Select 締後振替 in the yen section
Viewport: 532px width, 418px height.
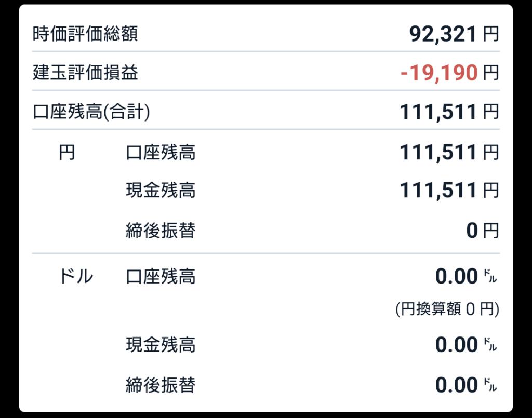(x=161, y=231)
